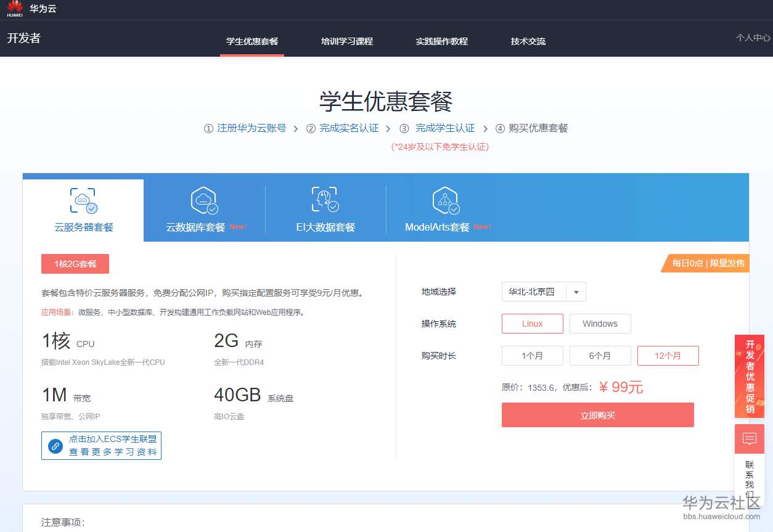Open the 学生优惠套餐 nav tab
Screen dimensions: 773x532
[252, 41]
